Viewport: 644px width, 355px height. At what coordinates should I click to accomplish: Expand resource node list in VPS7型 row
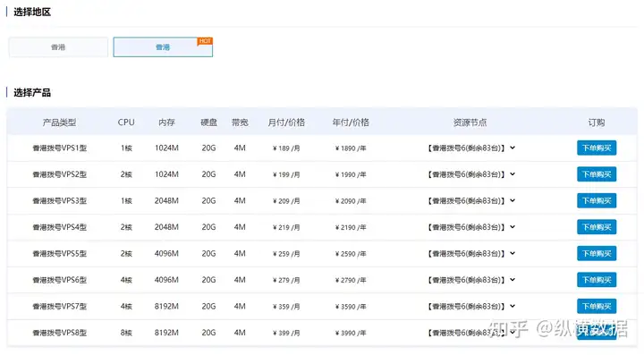pos(471,306)
